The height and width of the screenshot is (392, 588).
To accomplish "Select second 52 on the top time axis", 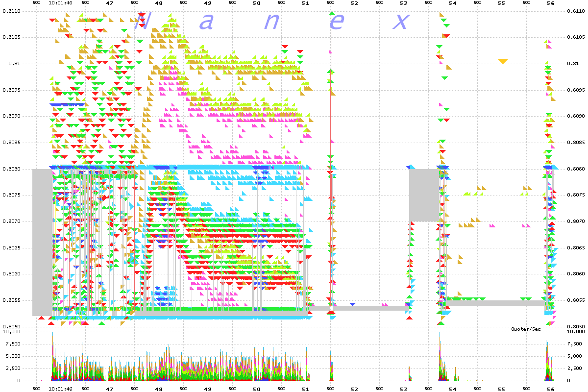I will click(355, 3).
